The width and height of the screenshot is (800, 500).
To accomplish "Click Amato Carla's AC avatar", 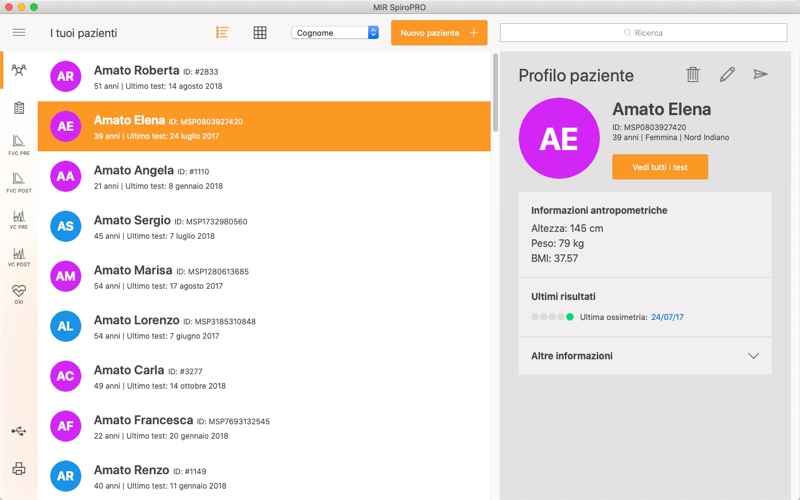I will 65,376.
